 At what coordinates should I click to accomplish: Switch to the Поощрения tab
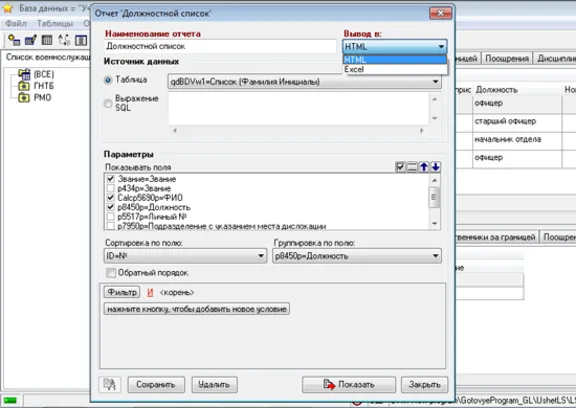pos(507,58)
